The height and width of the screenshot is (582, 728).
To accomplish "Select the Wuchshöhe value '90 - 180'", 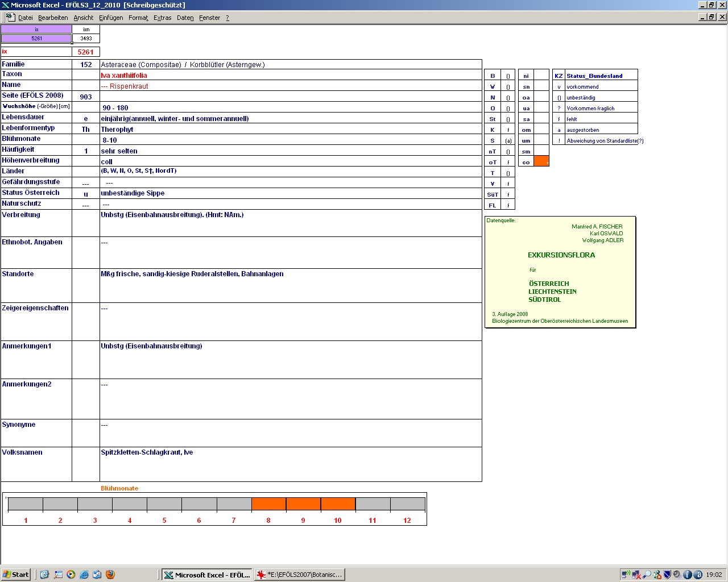I will pos(291,107).
